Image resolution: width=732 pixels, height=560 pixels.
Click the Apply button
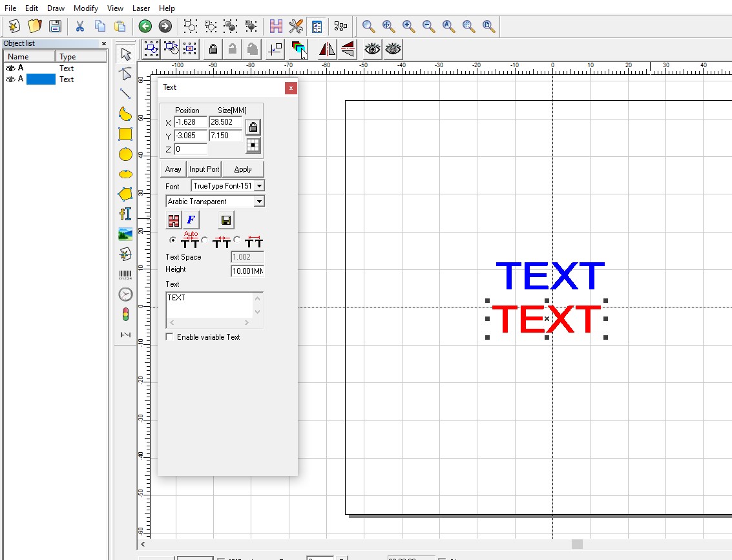pyautogui.click(x=243, y=169)
